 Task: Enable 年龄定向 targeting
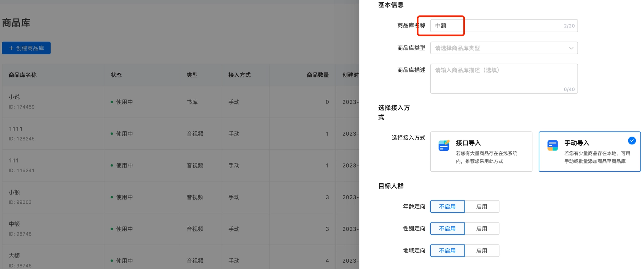point(481,207)
